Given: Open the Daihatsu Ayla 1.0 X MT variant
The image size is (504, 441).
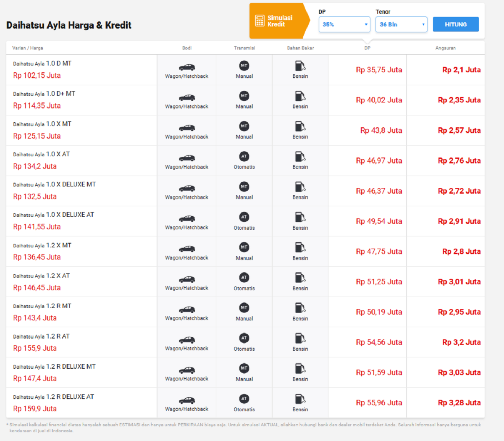Looking at the screenshot, I should pyautogui.click(x=42, y=124).
